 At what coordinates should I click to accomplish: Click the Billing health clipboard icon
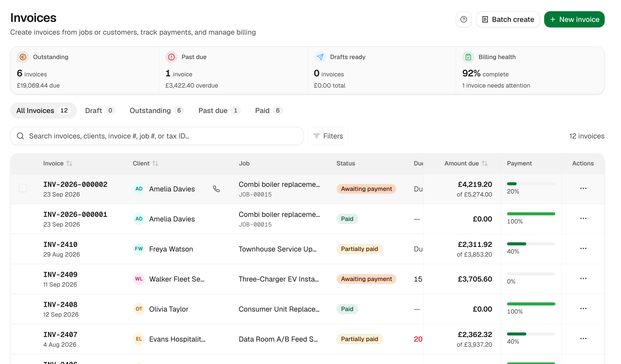coord(468,57)
